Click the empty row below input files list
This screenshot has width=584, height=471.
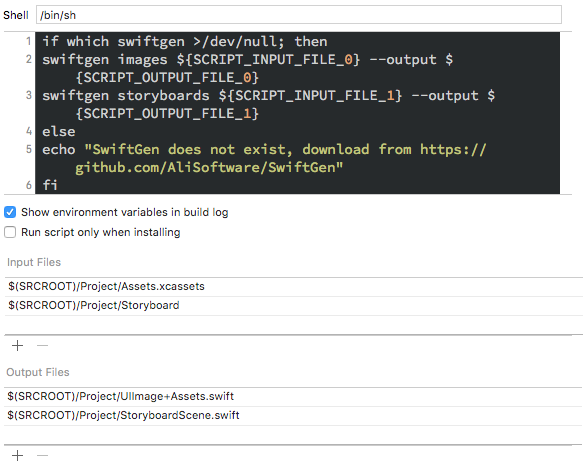point(293,325)
